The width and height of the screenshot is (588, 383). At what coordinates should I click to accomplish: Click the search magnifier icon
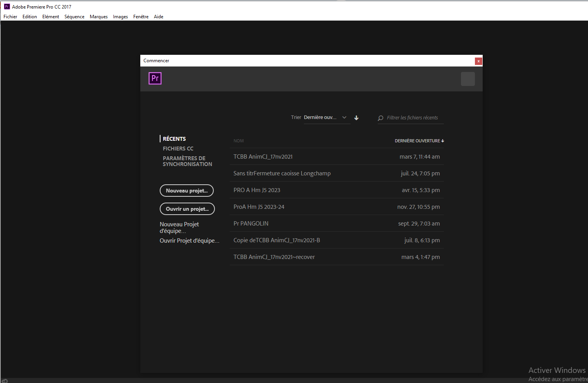click(380, 118)
